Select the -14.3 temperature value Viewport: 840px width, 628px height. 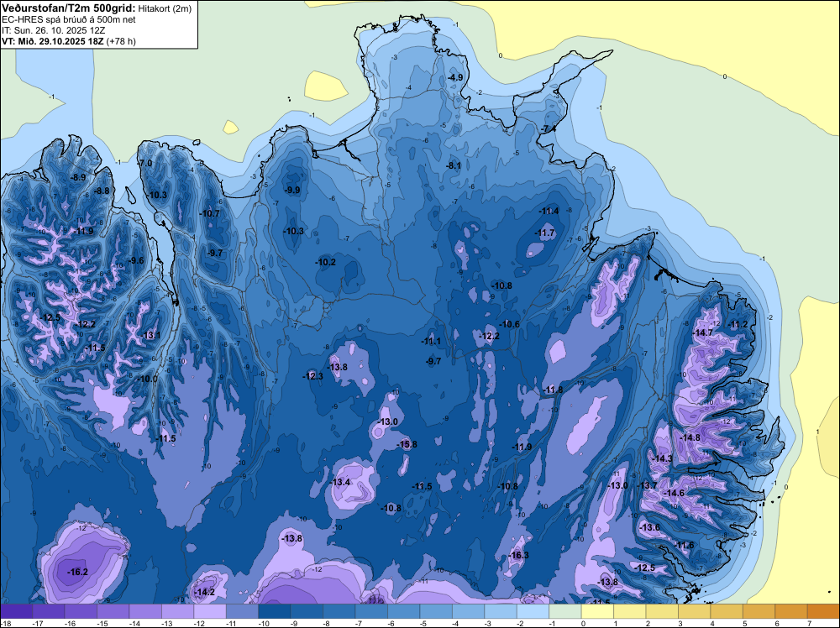[x=662, y=458]
